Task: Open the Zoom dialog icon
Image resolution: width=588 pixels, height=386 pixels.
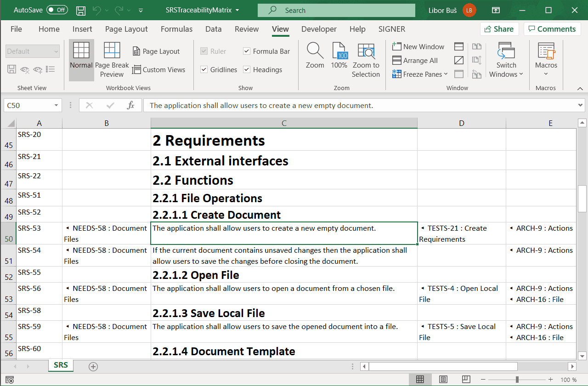Action: coord(315,50)
